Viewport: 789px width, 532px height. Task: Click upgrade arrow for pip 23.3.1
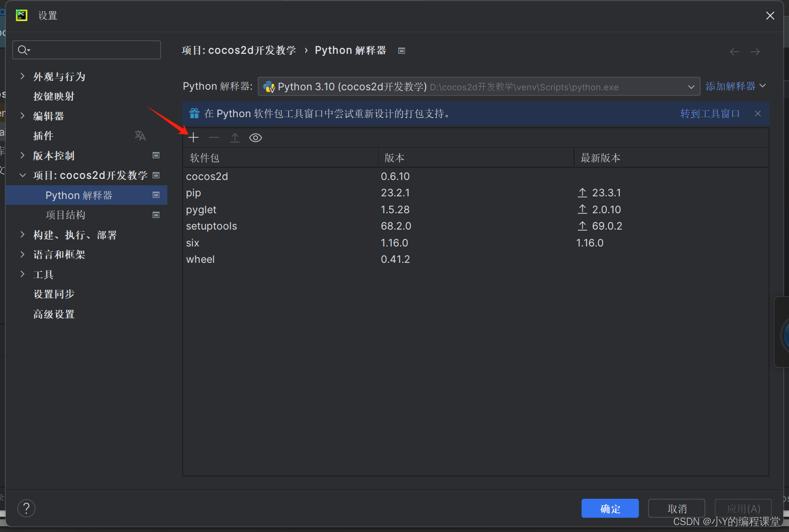pos(583,193)
